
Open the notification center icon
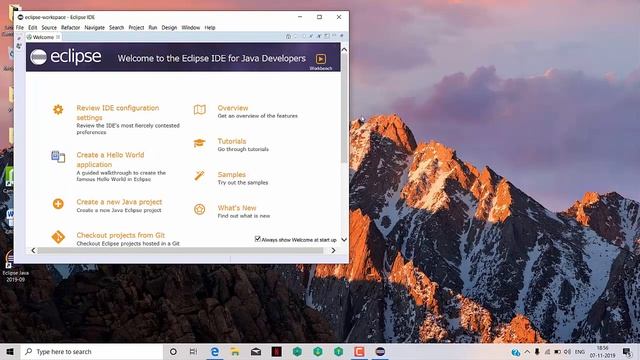click(627, 351)
